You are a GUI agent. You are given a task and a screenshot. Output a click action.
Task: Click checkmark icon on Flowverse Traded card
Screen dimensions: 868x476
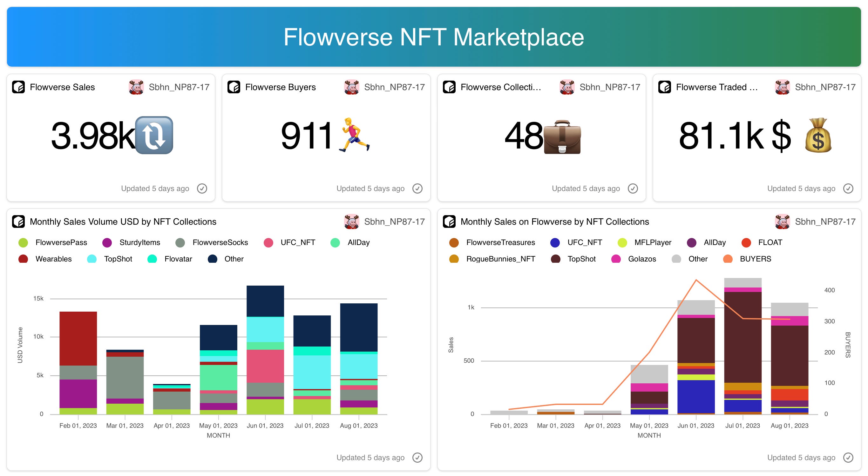[x=848, y=188]
